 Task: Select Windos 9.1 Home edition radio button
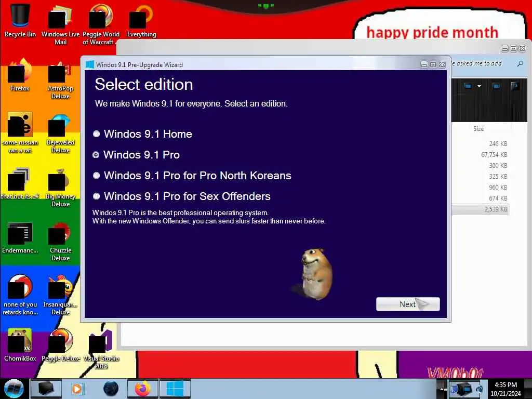[x=96, y=134]
